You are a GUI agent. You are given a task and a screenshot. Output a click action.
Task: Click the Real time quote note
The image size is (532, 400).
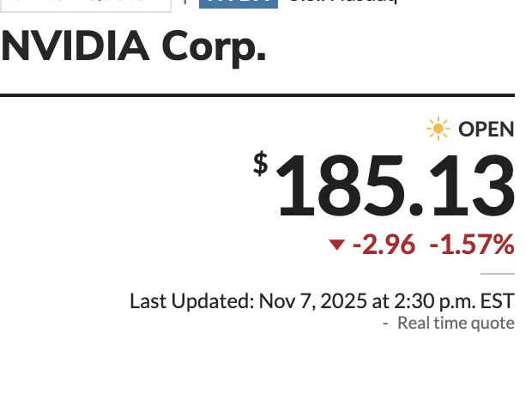click(x=456, y=323)
